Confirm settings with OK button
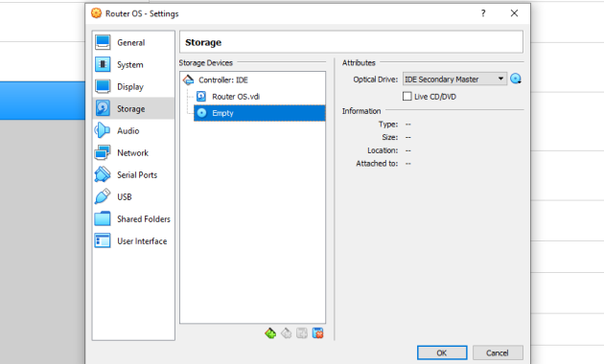This screenshot has height=364, width=604. tap(442, 353)
